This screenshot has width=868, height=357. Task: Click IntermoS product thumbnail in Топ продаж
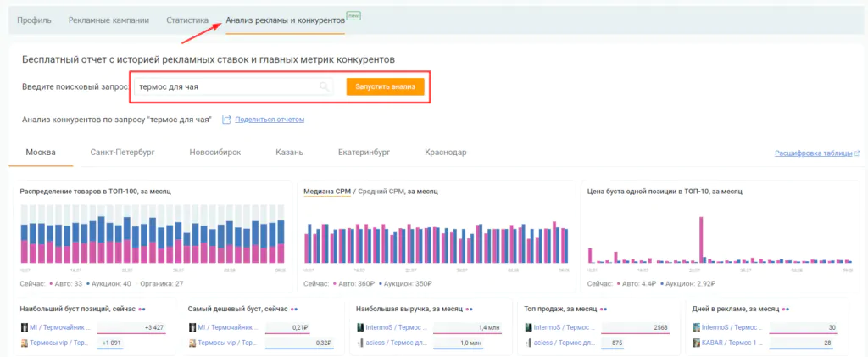528,327
